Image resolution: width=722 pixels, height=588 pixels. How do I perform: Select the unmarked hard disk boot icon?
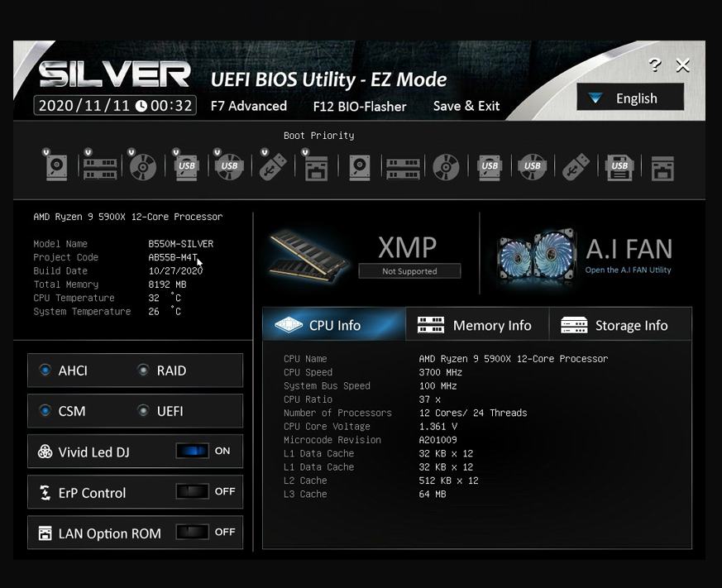click(360, 168)
